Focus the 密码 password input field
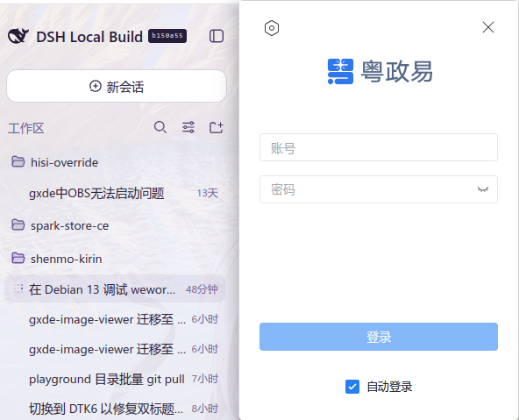Screen dimensions: 519x420 tap(379, 189)
